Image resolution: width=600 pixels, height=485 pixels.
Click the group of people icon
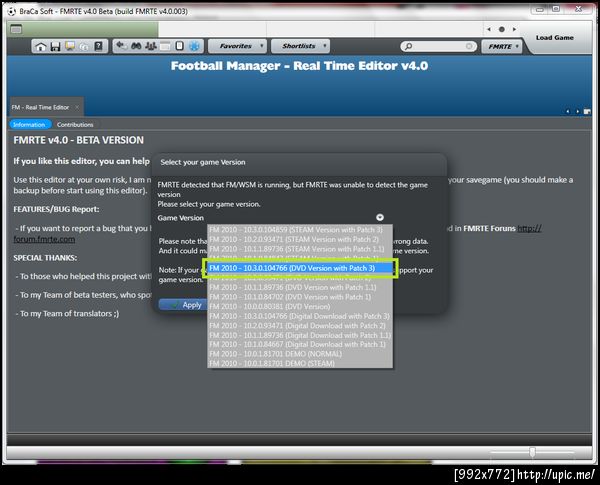(x=151, y=46)
